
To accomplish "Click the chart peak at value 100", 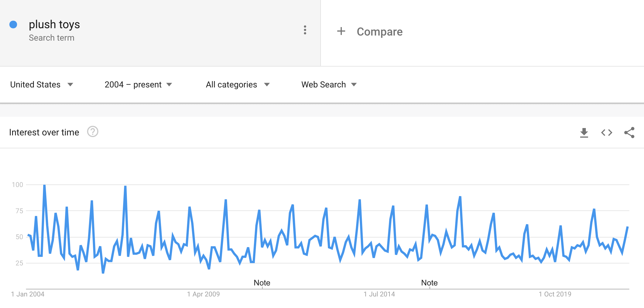I will click(44, 185).
